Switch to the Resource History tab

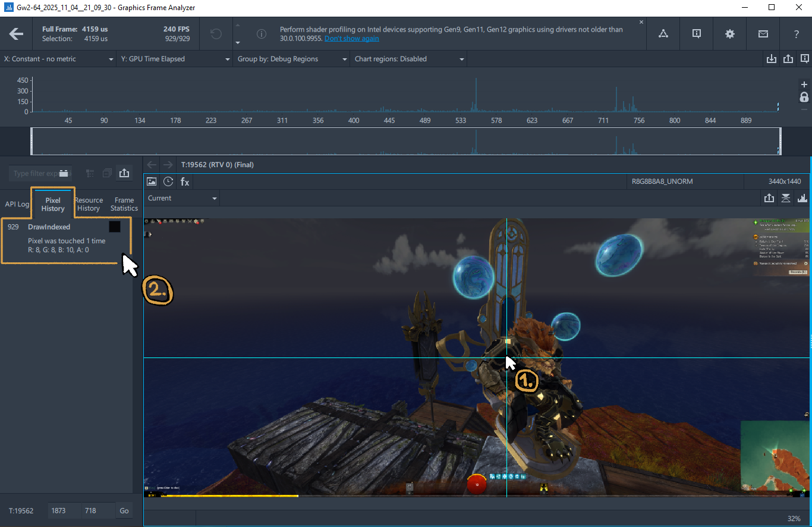[x=89, y=204]
